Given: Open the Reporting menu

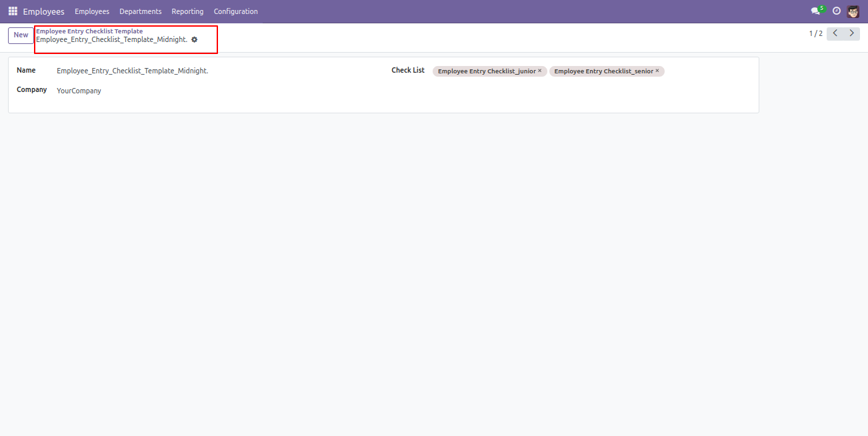Looking at the screenshot, I should 187,11.
